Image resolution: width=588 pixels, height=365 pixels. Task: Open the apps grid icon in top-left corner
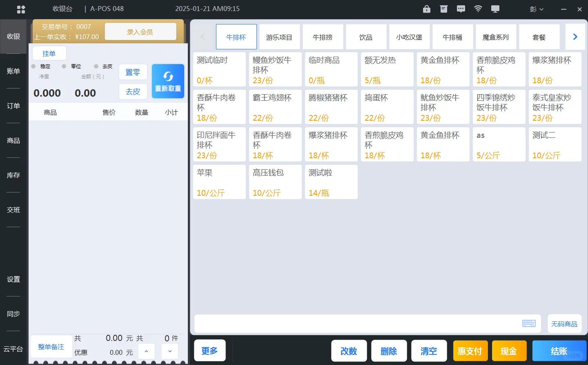(x=21, y=9)
